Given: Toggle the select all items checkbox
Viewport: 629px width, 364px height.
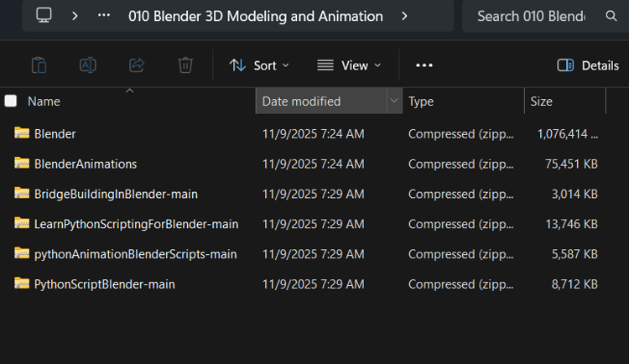Looking at the screenshot, I should (11, 101).
